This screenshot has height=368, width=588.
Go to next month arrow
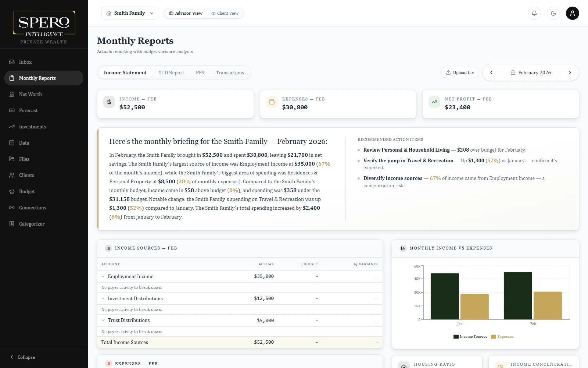(x=570, y=72)
